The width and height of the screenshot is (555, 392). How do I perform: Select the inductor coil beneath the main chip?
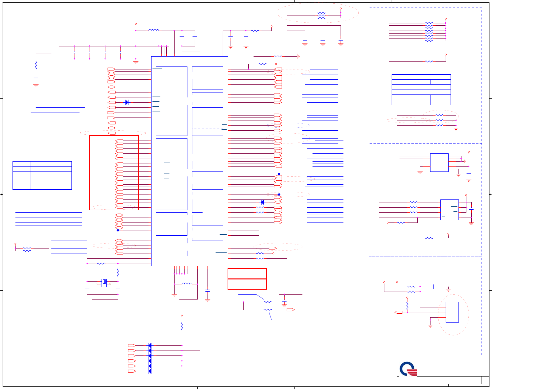point(187,283)
